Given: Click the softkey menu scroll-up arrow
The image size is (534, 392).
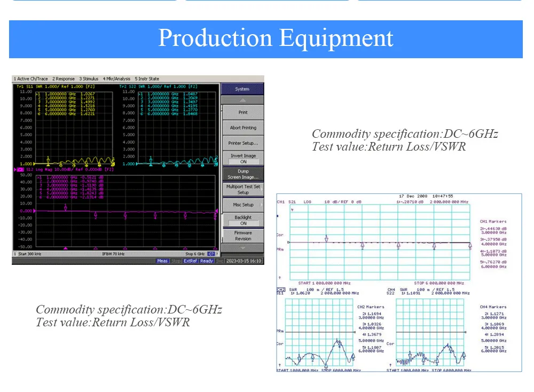Looking at the screenshot, I should 243,100.
